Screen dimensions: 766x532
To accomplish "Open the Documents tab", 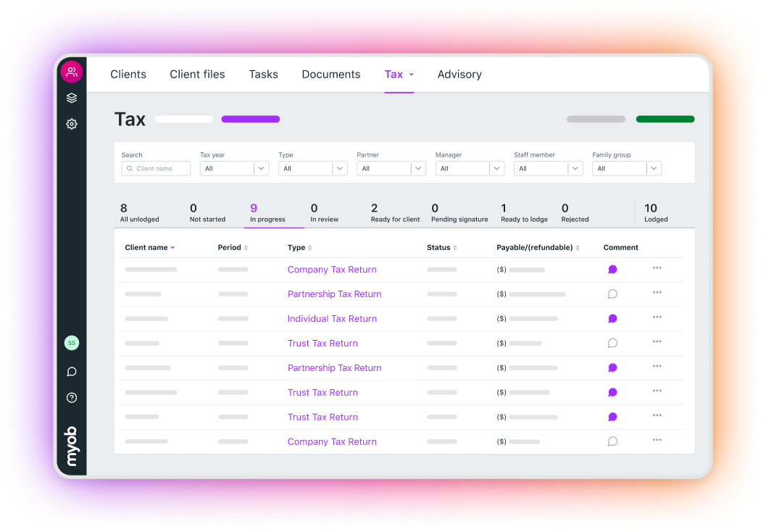I will [x=331, y=74].
